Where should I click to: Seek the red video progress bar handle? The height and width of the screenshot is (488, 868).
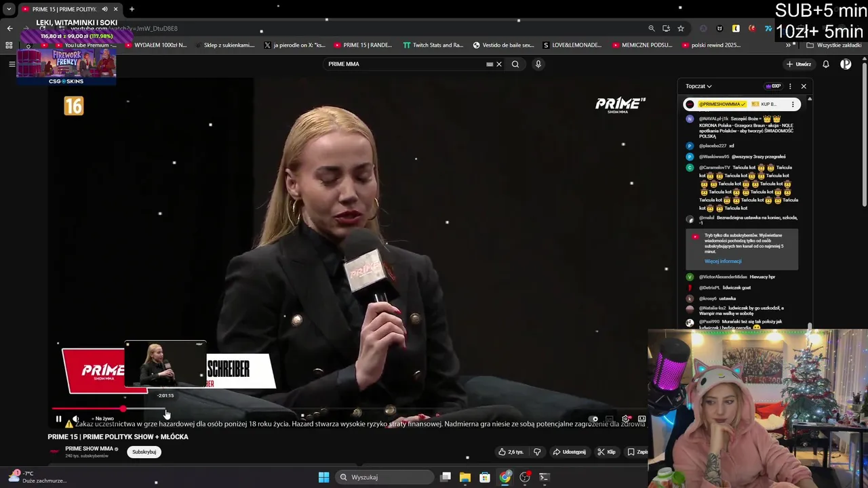point(123,409)
